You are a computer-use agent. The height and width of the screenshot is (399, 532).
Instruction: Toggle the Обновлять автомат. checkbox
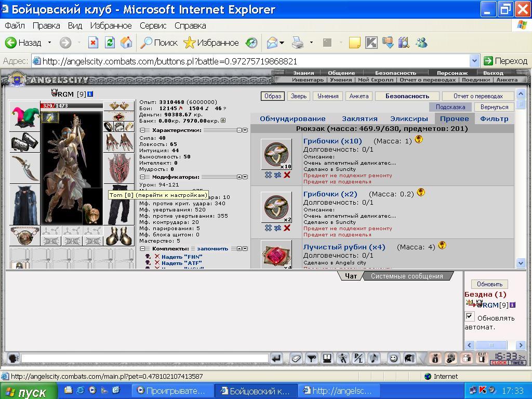click(x=469, y=316)
